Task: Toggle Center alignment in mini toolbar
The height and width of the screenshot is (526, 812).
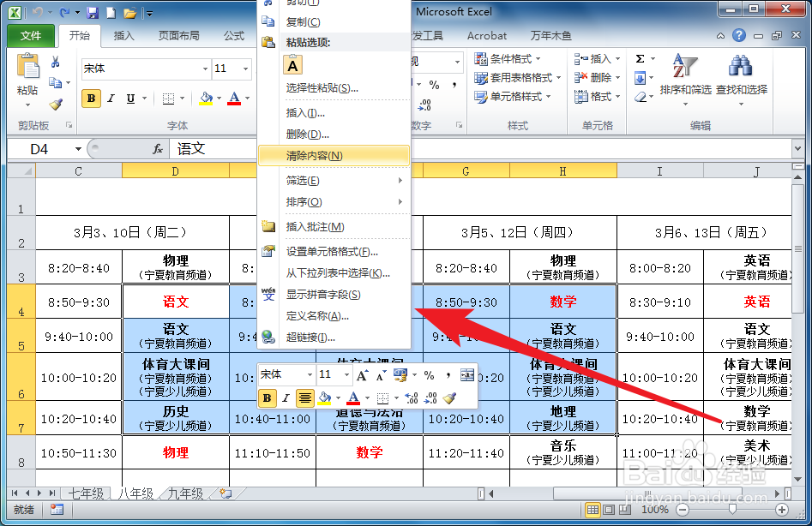Action: (x=305, y=397)
